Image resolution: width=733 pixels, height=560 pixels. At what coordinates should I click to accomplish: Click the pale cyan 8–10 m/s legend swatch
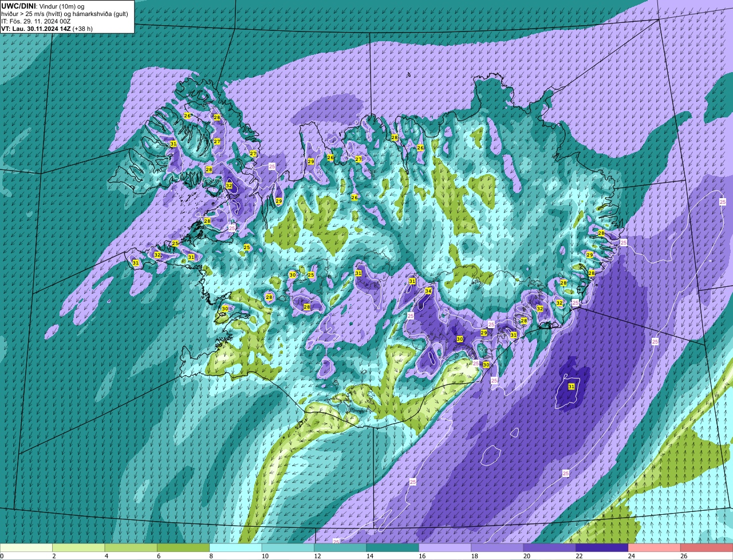[x=236, y=548]
